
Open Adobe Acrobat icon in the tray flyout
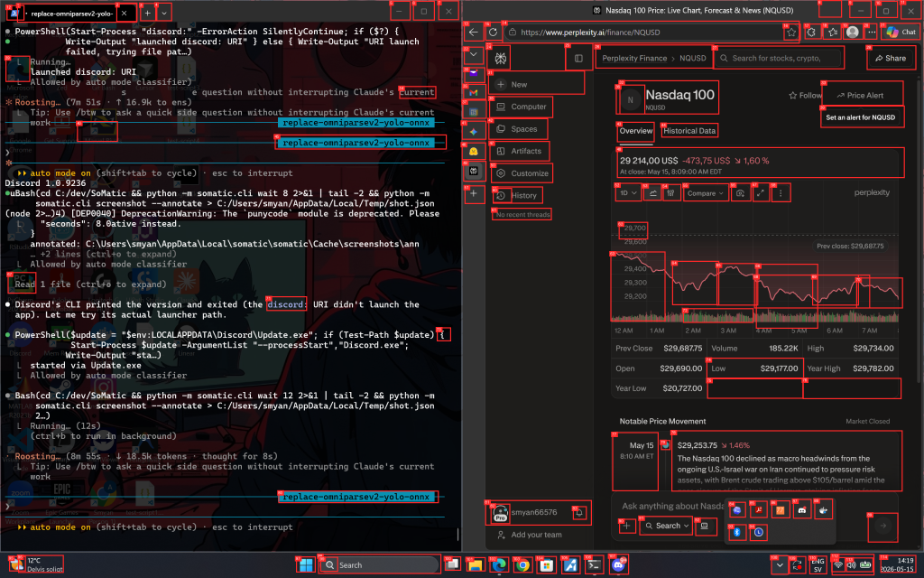[x=758, y=510]
